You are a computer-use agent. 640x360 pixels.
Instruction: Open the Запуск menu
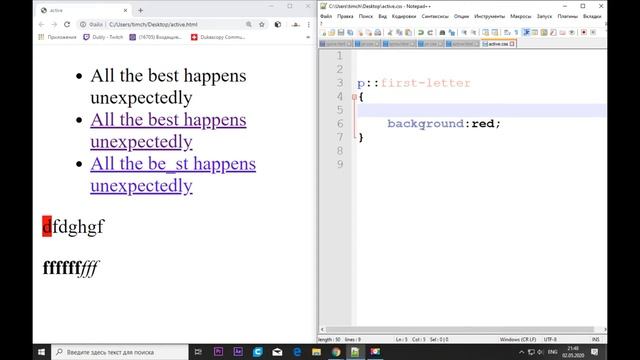(544, 16)
